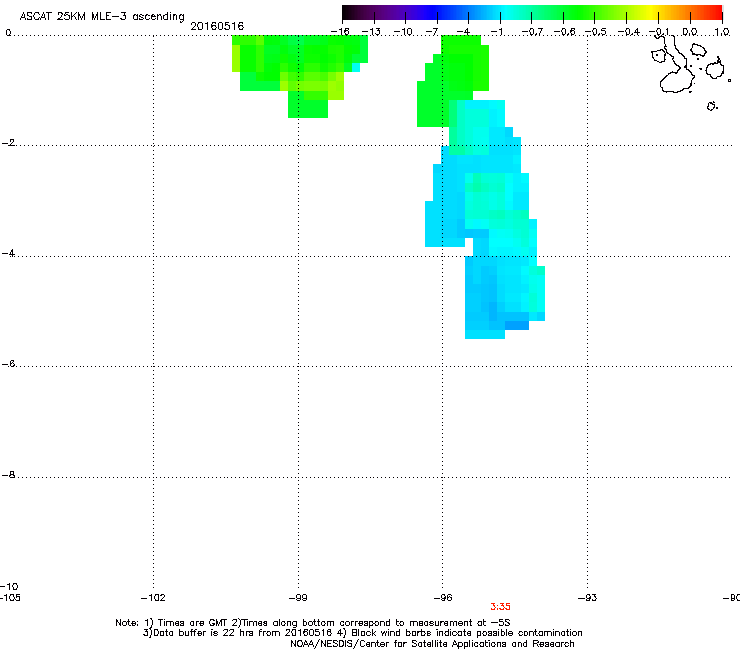The width and height of the screenshot is (740, 650).
Task: Click the -0.4 color scale label
Action: (x=629, y=32)
